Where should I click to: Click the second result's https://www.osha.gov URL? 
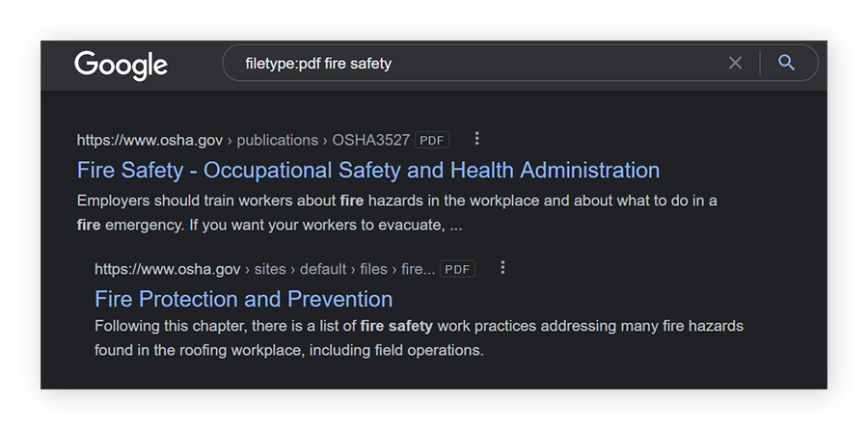point(167,269)
